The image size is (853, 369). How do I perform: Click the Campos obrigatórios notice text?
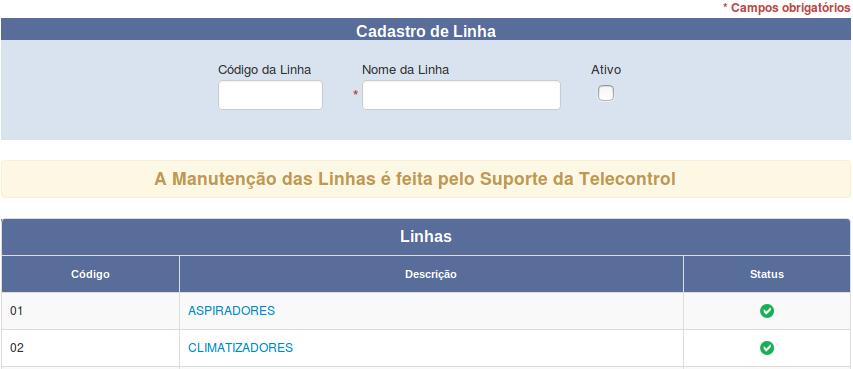click(786, 8)
